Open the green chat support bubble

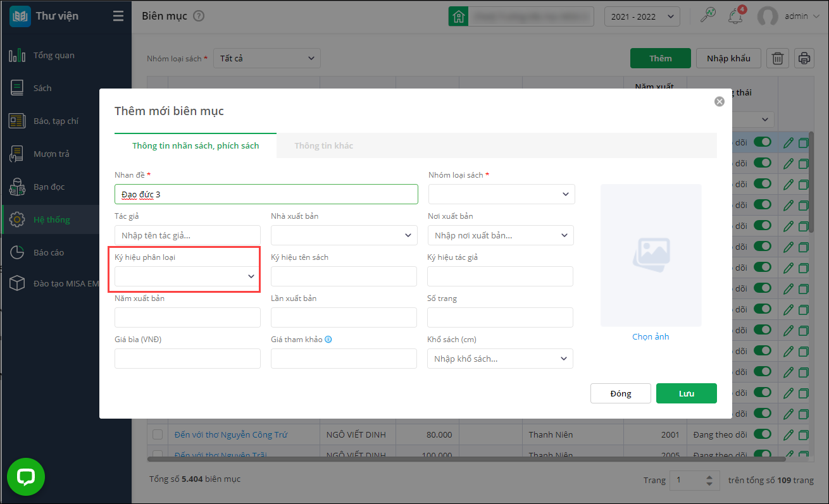click(26, 477)
